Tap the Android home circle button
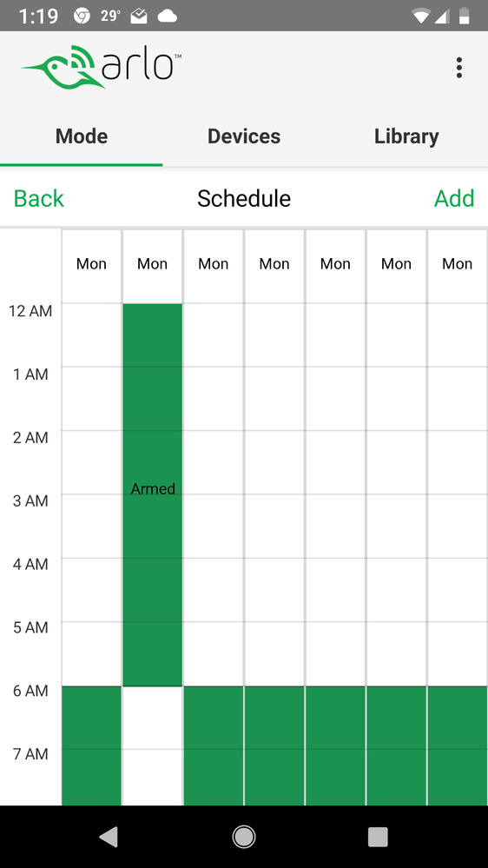The image size is (488, 868). (x=244, y=837)
